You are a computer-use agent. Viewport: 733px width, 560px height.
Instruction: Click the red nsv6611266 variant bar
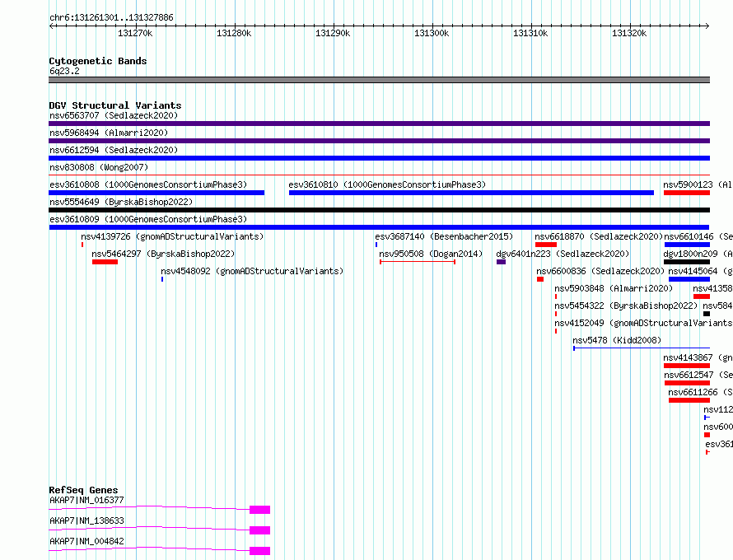689,400
